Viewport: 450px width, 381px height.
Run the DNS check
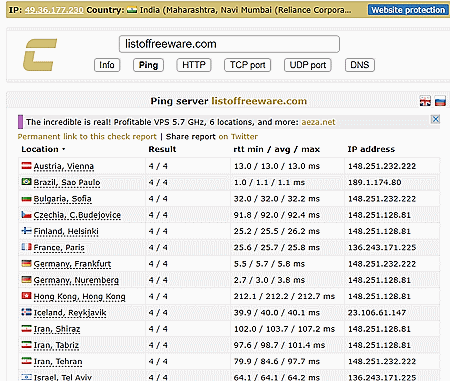360,65
